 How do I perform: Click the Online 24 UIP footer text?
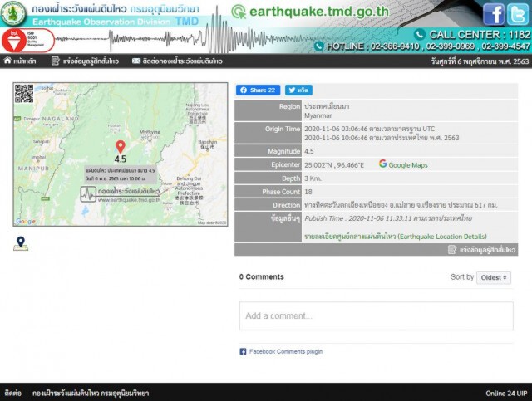pos(506,394)
